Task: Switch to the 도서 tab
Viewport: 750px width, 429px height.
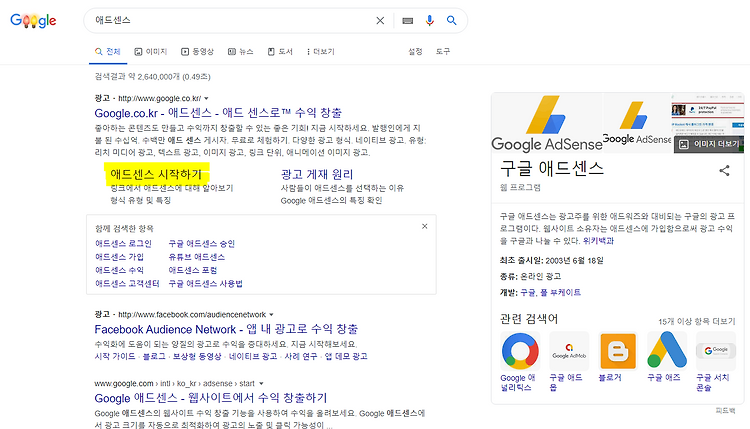Action: [x=280, y=52]
